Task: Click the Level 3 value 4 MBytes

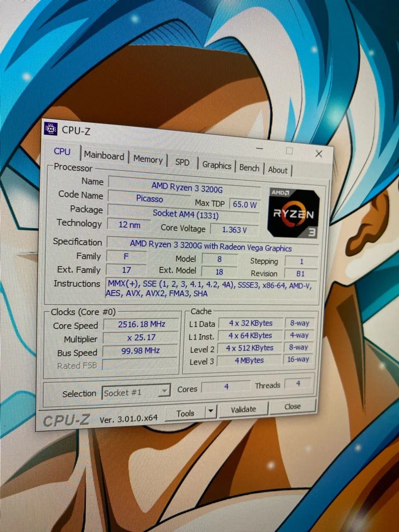Action: tap(249, 360)
